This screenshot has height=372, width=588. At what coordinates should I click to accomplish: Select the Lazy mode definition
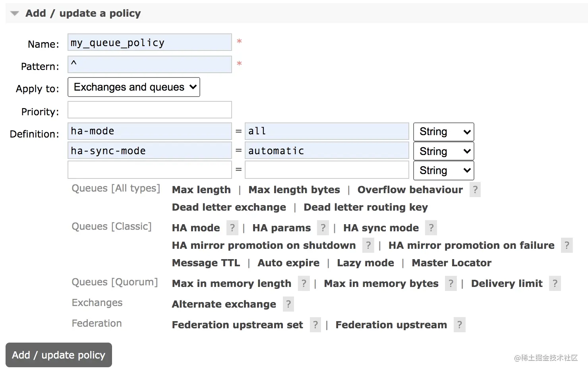pyautogui.click(x=366, y=263)
